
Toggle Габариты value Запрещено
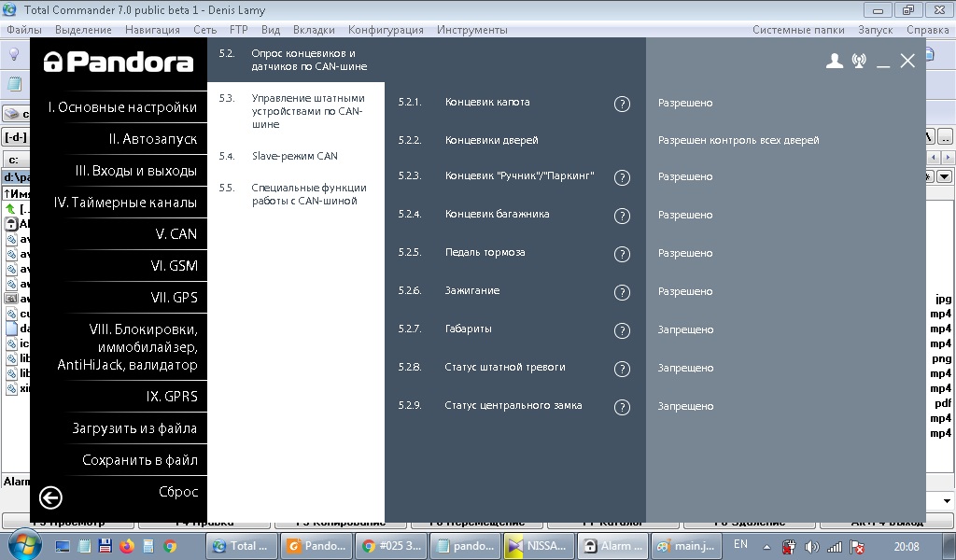(x=685, y=329)
